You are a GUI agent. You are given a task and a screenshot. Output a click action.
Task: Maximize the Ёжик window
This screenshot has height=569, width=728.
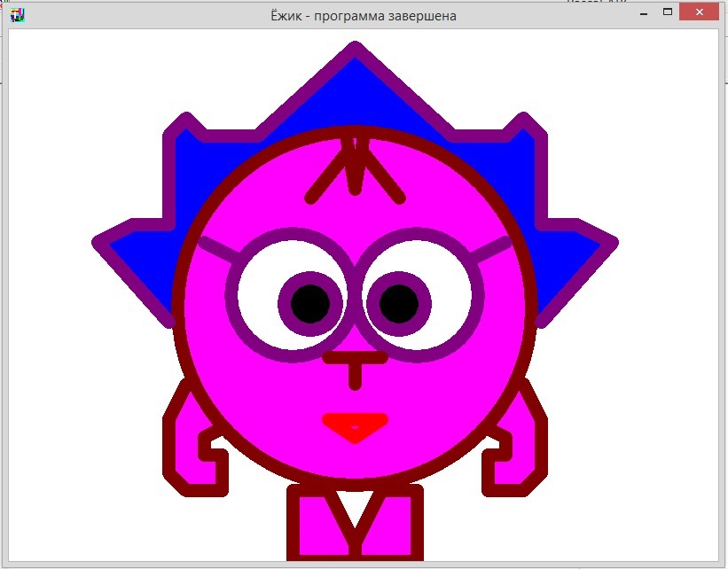[x=667, y=12]
